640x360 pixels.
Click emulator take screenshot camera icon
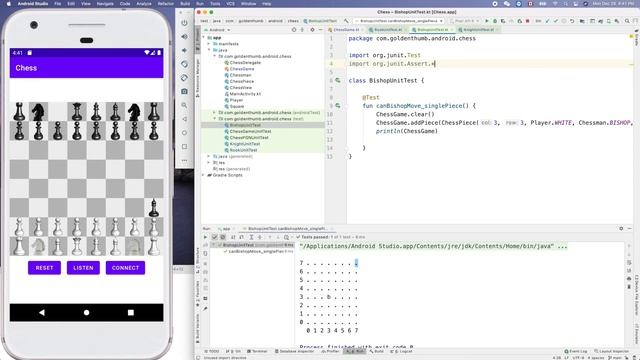(184, 91)
